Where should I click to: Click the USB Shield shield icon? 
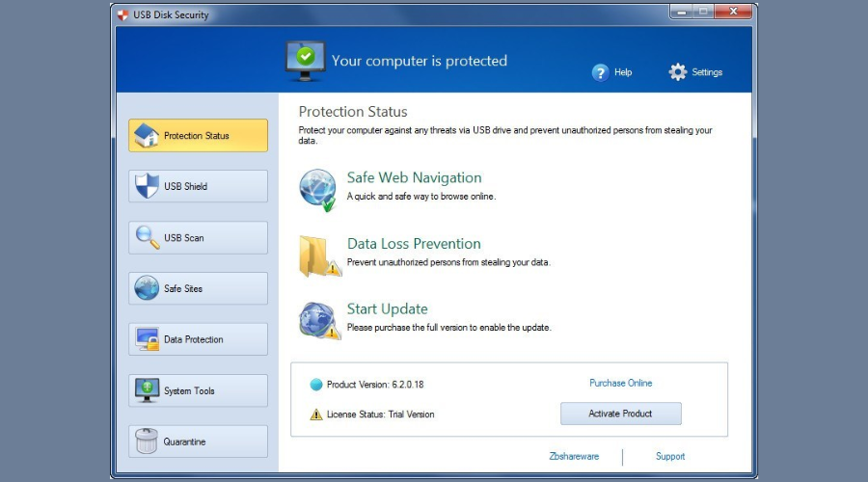click(x=147, y=186)
